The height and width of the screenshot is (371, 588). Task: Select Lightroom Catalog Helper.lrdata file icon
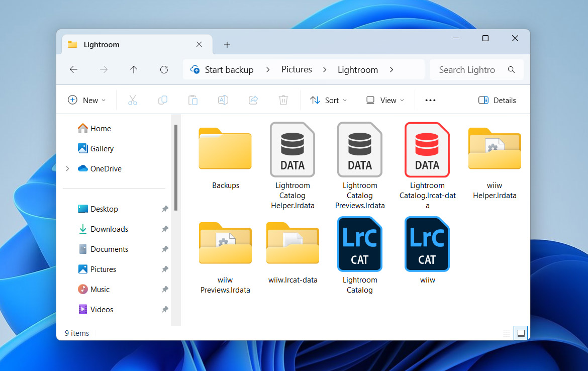coord(292,149)
